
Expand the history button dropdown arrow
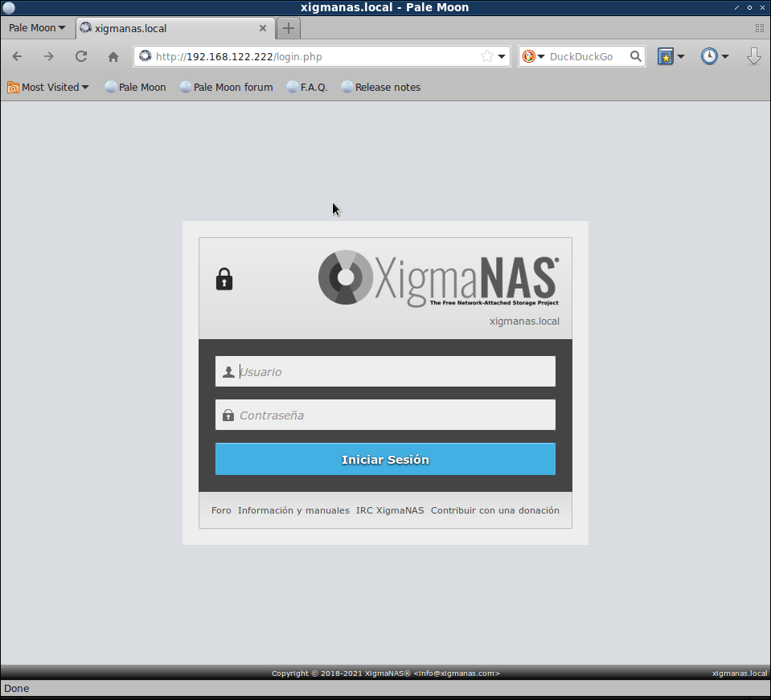725,56
